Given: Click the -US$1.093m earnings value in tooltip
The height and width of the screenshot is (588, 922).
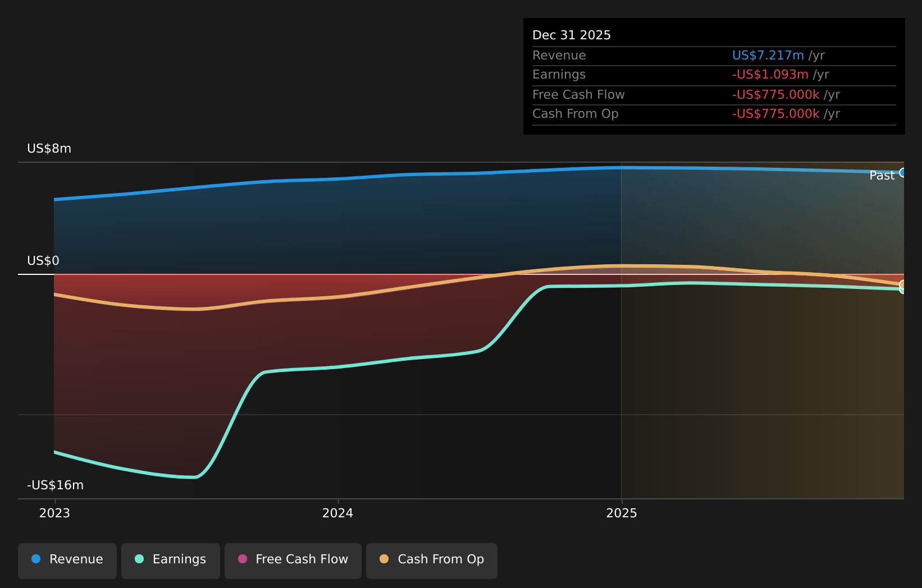Looking at the screenshot, I should point(770,75).
